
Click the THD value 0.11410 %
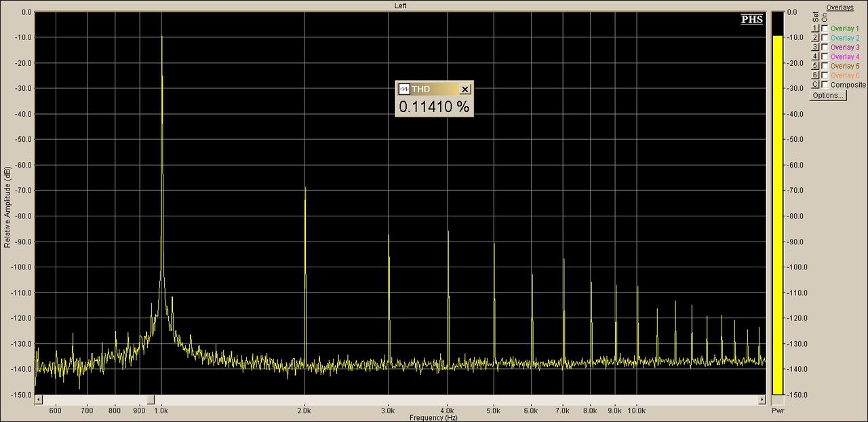coord(434,107)
